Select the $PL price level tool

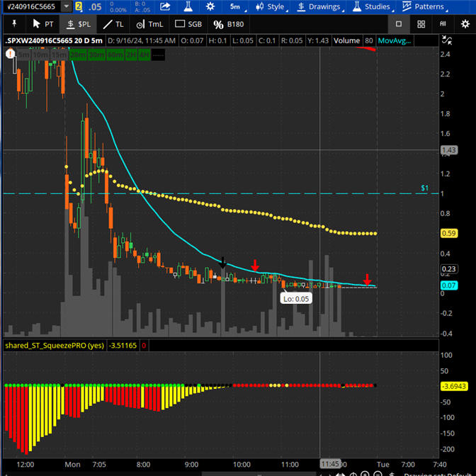click(x=79, y=24)
